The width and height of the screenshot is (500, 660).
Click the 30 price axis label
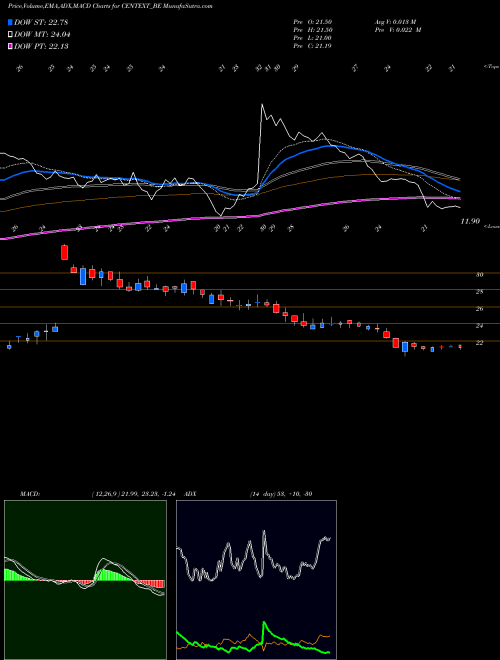479,275
